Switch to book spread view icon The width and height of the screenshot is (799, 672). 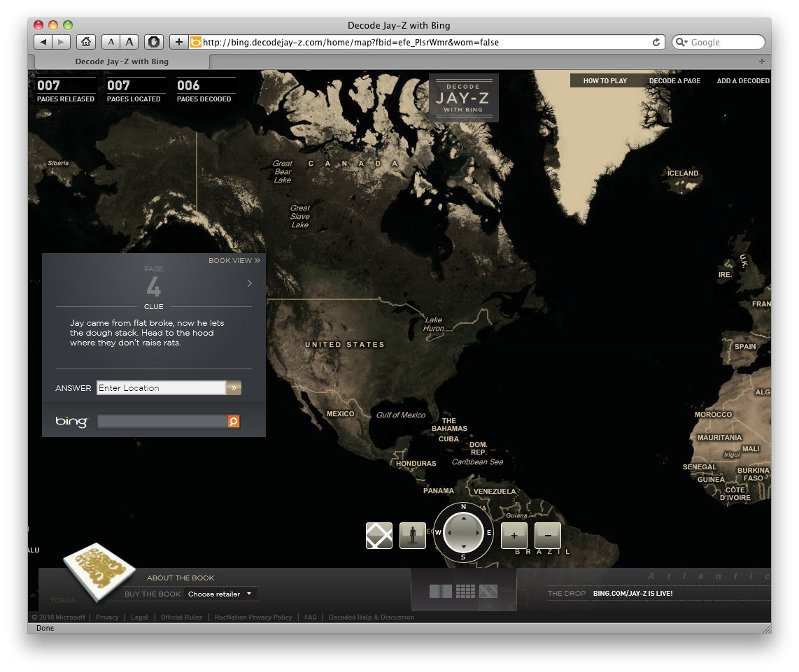point(441,591)
